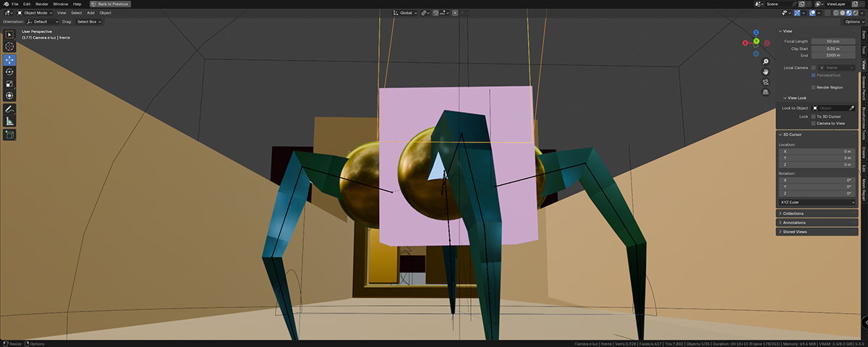Open the Add menu in viewport header

90,12
